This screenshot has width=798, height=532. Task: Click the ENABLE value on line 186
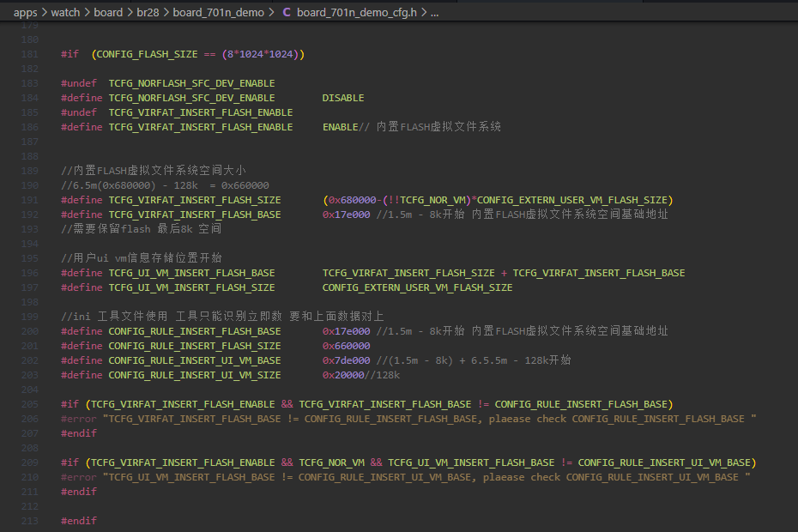pyautogui.click(x=341, y=127)
